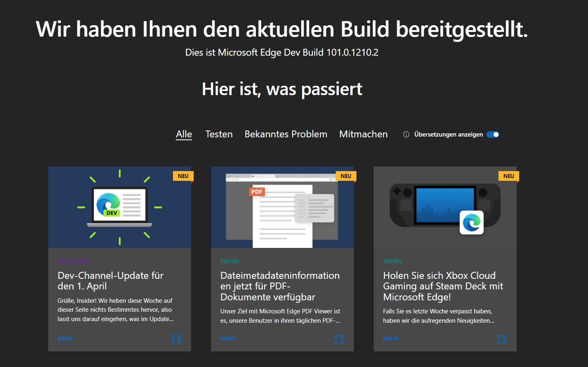The image size is (588, 367).
Task: Click info icon beside Übersetzungen anzeigen
Action: [x=406, y=135]
